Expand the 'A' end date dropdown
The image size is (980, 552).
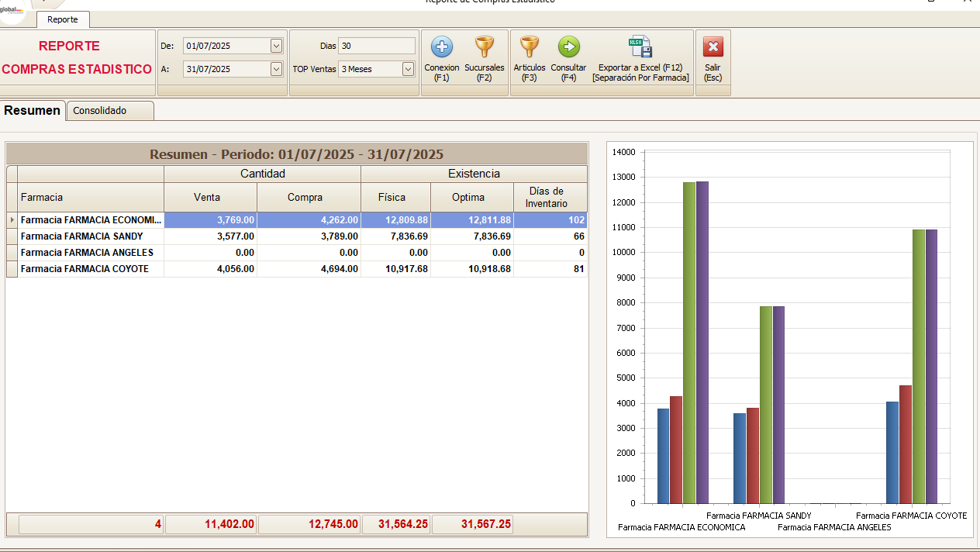coord(276,69)
